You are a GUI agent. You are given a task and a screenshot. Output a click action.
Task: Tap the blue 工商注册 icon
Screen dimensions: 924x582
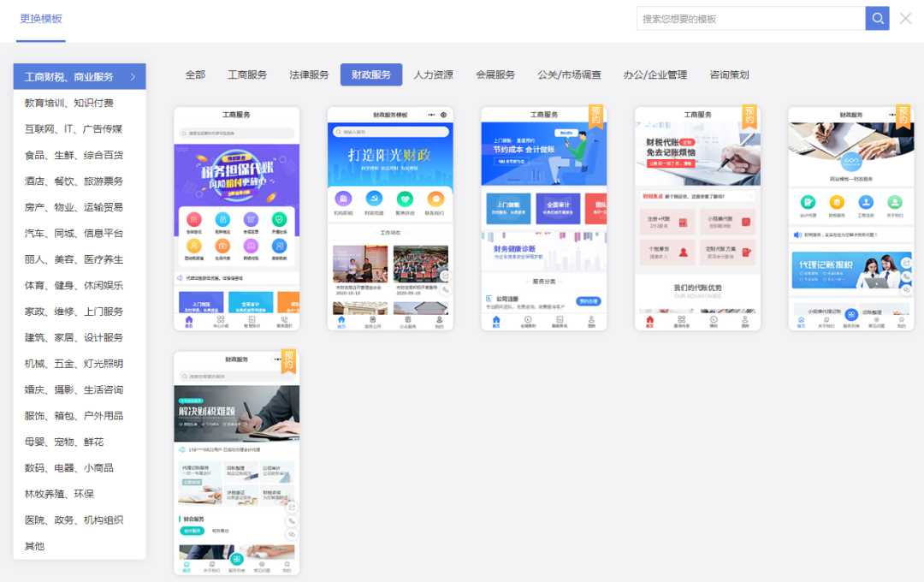click(x=866, y=203)
